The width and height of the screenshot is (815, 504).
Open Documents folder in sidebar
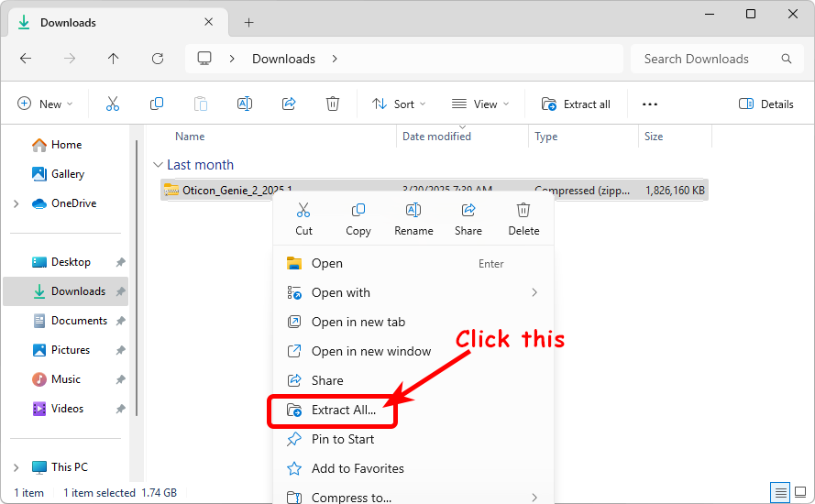[x=79, y=321]
